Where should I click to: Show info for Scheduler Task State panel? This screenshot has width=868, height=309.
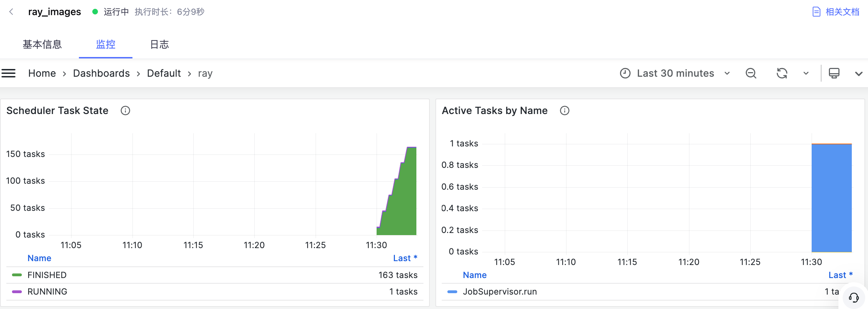click(125, 111)
